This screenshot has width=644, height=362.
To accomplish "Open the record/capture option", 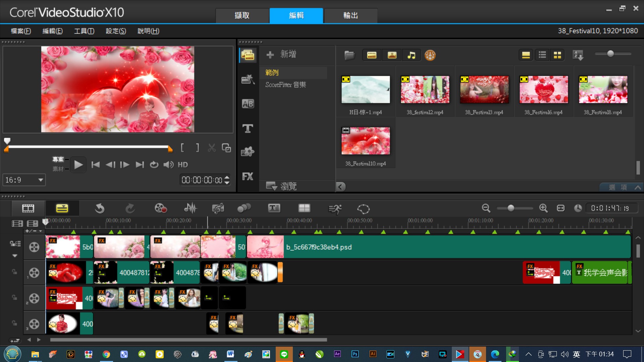I will pyautogui.click(x=161, y=208).
